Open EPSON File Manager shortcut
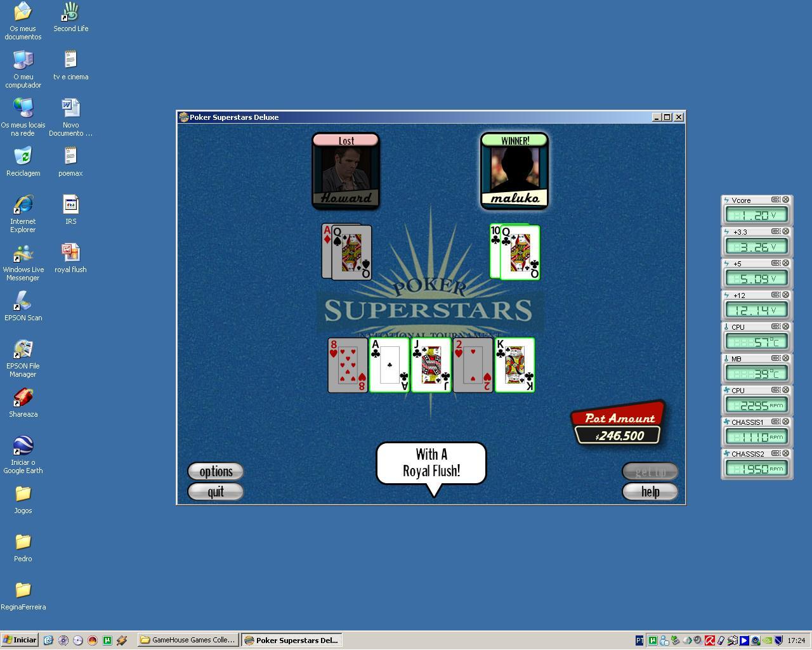This screenshot has height=650, width=812. tap(23, 358)
